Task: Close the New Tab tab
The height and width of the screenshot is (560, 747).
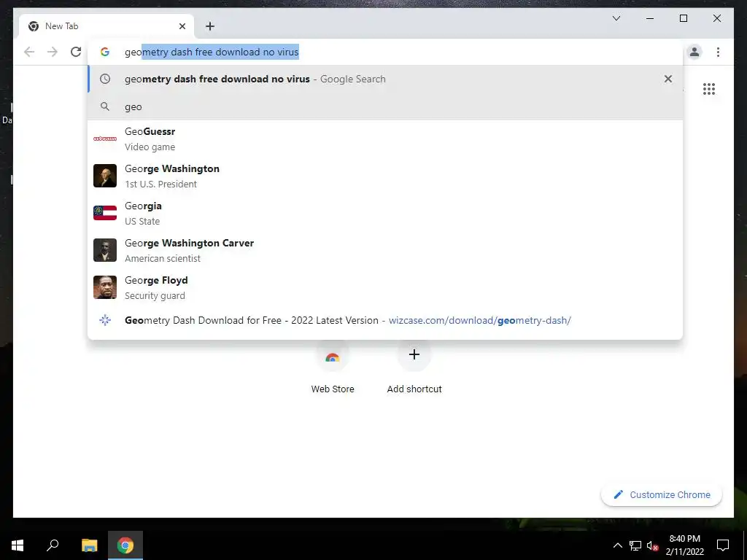Action: tap(182, 26)
